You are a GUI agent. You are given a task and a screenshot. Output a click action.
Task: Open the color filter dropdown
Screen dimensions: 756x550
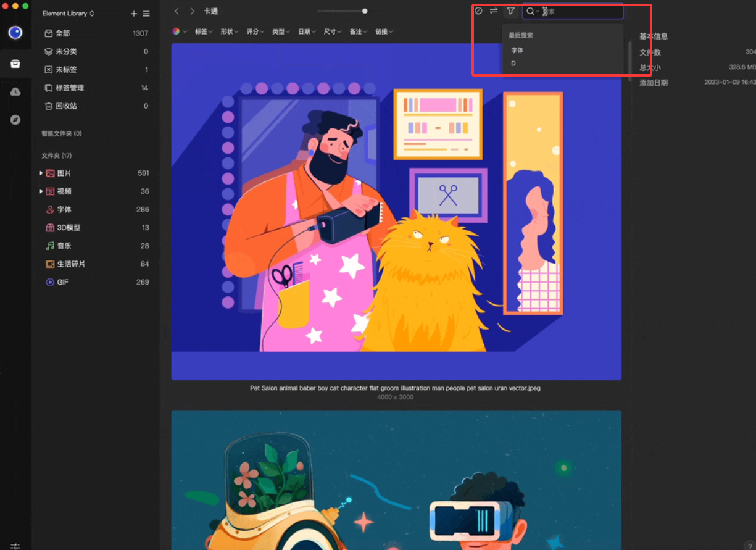pyautogui.click(x=180, y=31)
